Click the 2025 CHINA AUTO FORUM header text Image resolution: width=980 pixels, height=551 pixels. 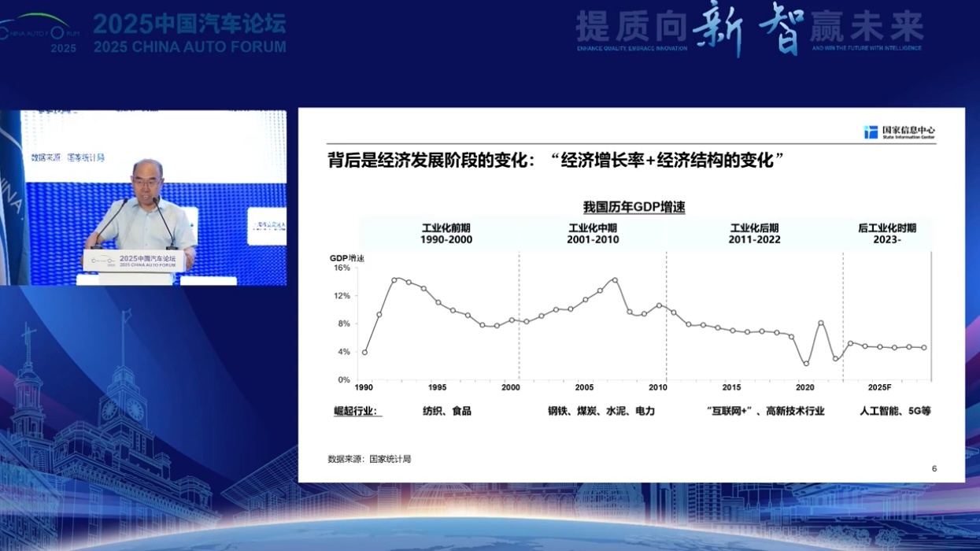click(190, 47)
